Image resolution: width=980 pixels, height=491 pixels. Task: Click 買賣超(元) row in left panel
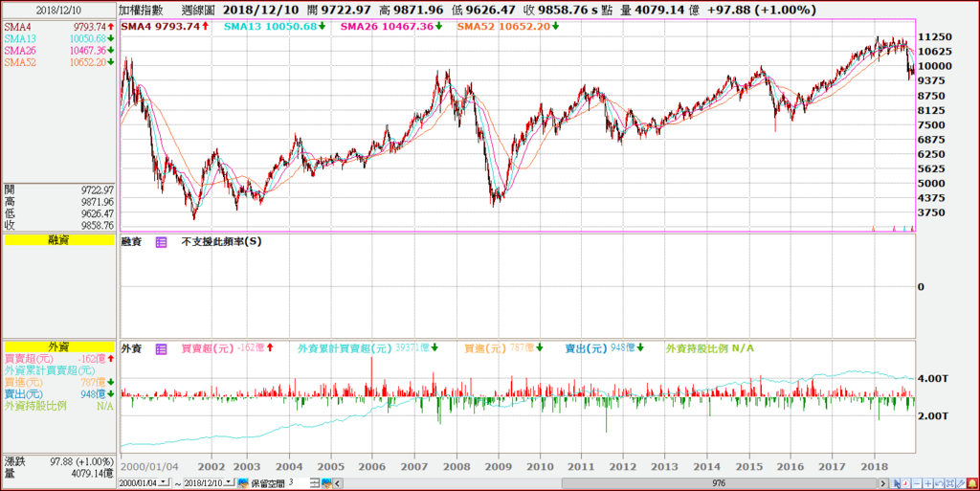58,359
